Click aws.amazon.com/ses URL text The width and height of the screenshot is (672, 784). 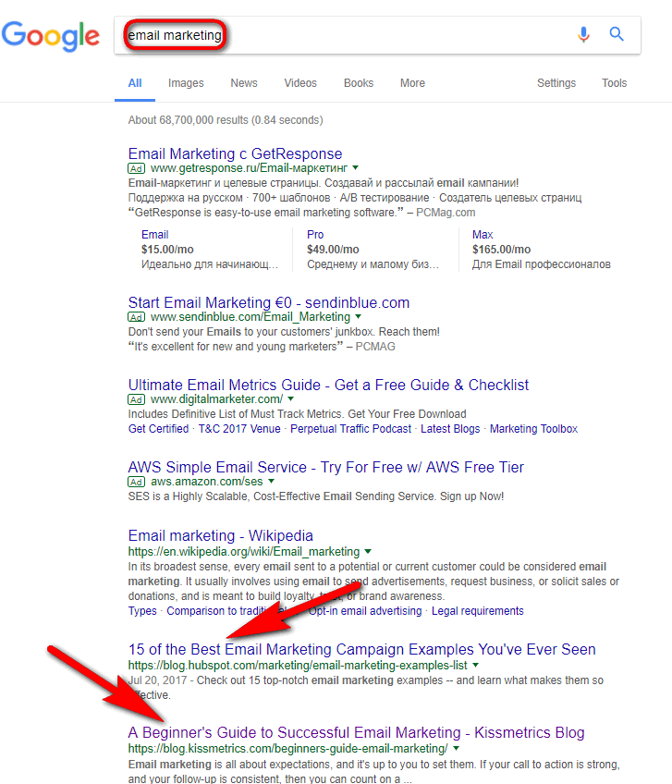(x=206, y=482)
